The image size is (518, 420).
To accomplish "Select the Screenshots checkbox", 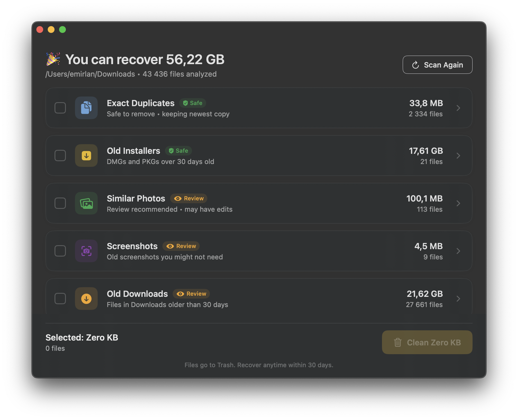I will pyautogui.click(x=60, y=251).
